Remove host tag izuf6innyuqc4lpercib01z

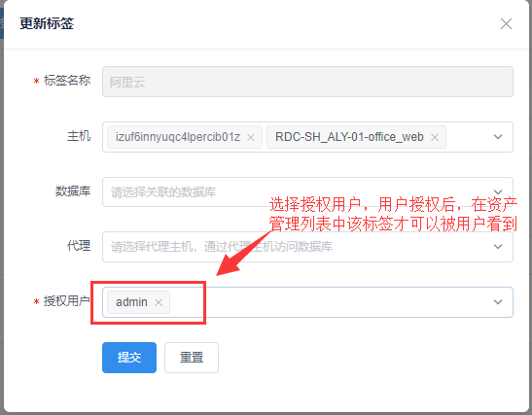point(251,137)
